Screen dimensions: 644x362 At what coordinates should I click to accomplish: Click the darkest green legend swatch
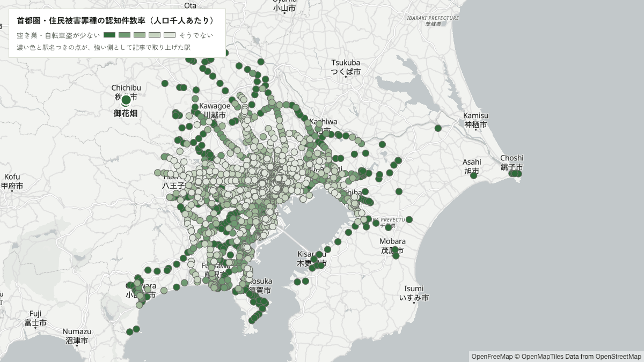pos(109,35)
